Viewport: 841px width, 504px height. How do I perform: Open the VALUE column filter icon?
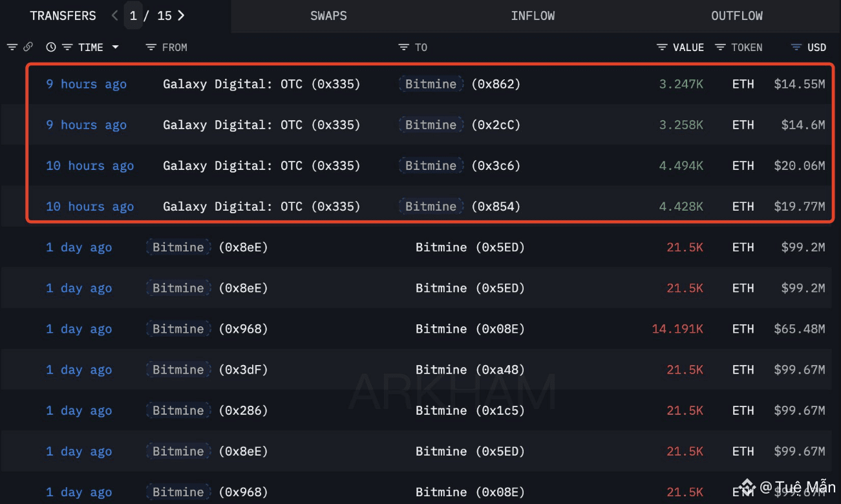tap(662, 47)
